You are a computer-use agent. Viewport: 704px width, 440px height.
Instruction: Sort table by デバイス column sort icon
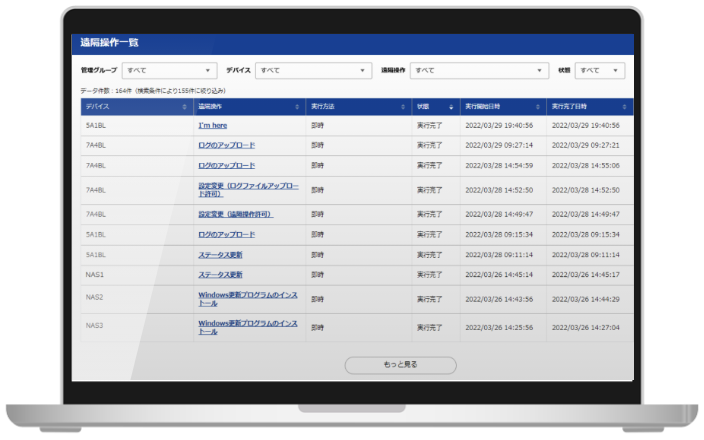(x=186, y=106)
